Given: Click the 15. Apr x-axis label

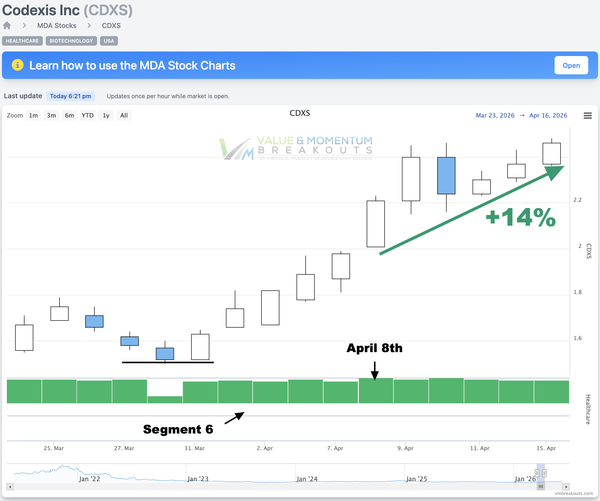Looking at the screenshot, I should click(546, 448).
